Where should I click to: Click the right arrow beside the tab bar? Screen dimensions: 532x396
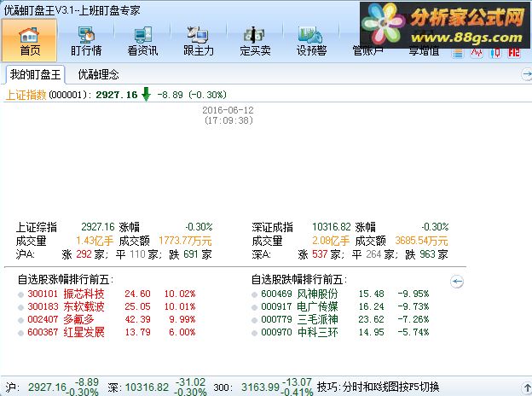tap(527, 74)
